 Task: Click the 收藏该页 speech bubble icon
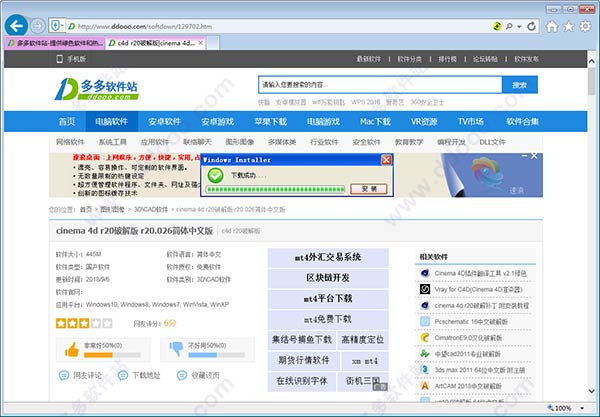(182, 375)
